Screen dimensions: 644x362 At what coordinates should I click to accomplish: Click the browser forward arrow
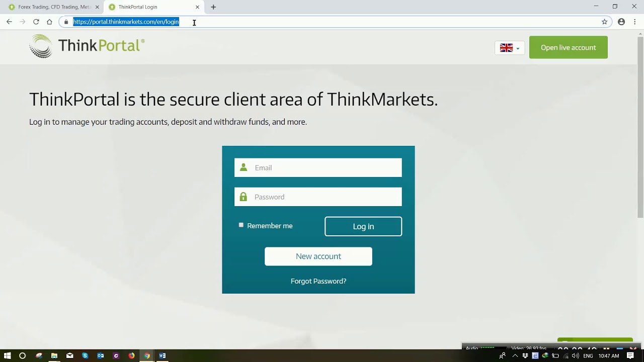pos(22,22)
